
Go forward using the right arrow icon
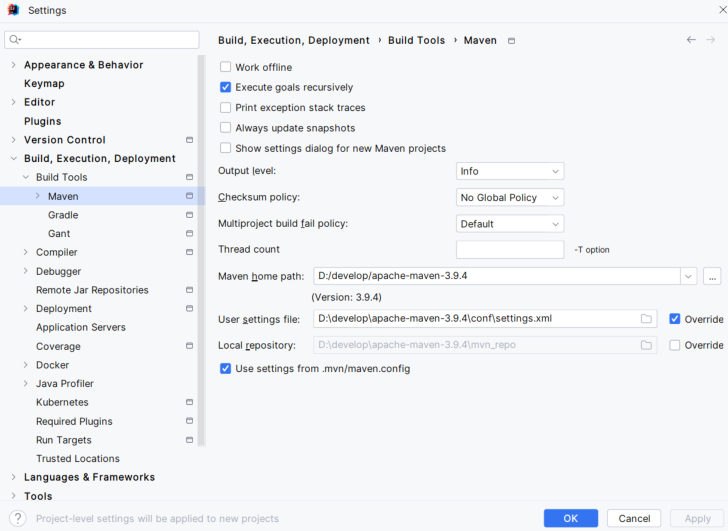pyautogui.click(x=710, y=40)
